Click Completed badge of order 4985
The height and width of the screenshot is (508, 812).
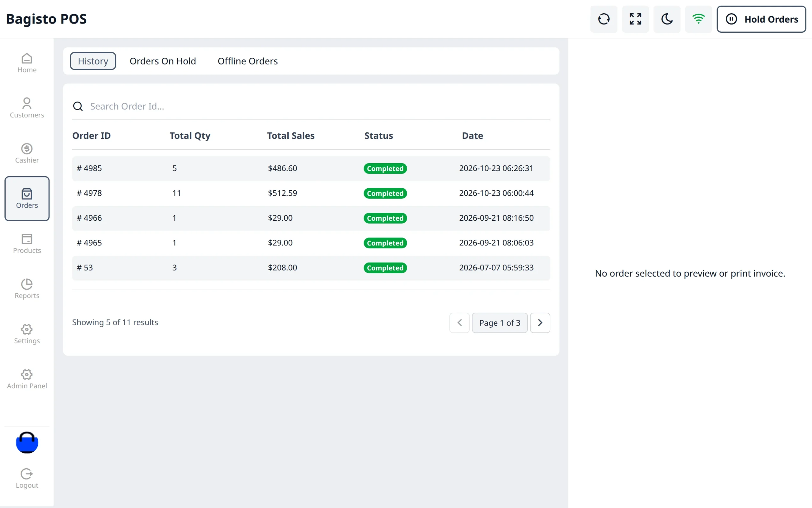(385, 169)
